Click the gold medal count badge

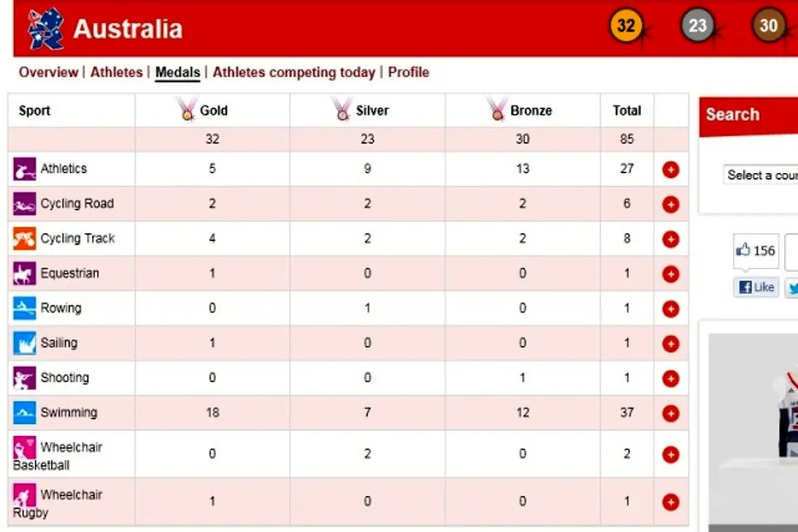tap(626, 27)
